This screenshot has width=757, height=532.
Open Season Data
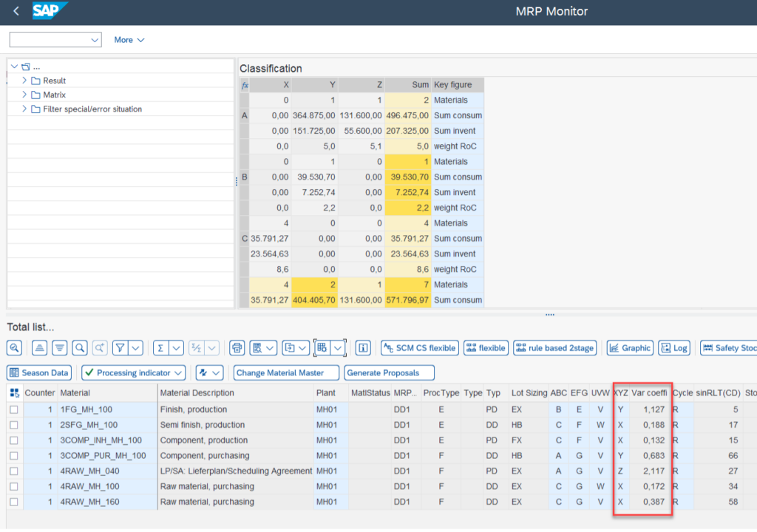(39, 372)
